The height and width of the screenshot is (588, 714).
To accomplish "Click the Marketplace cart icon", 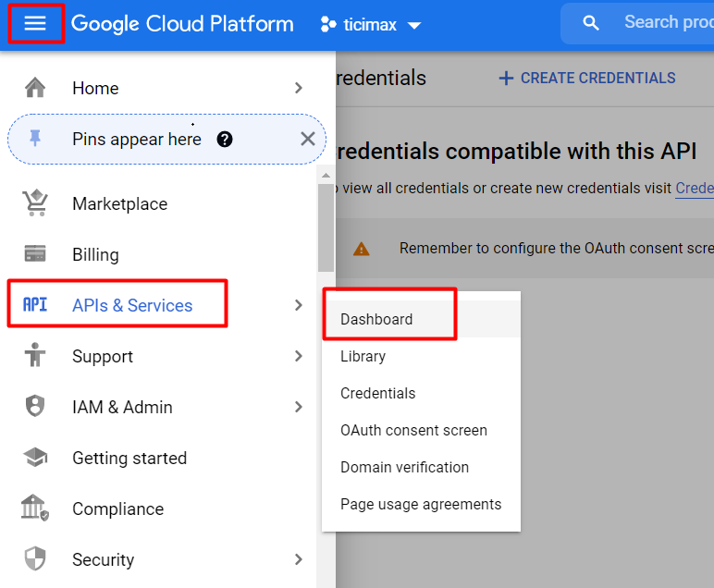I will point(35,203).
